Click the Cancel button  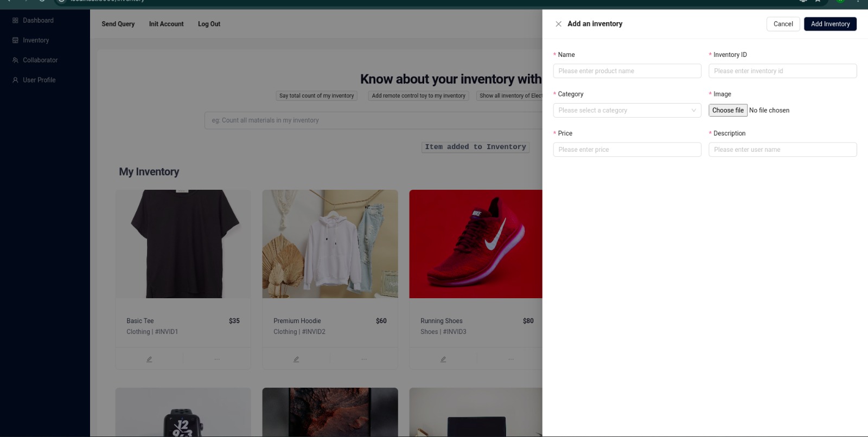(x=783, y=24)
